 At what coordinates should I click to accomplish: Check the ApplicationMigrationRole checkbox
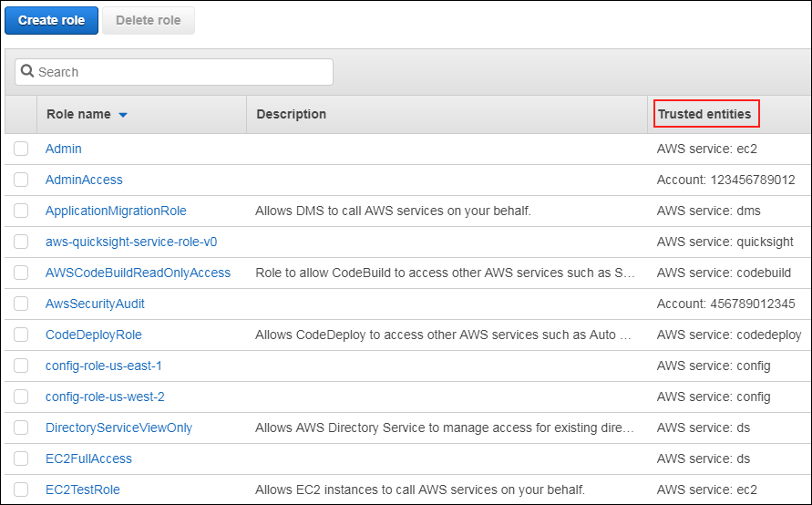coord(21,211)
